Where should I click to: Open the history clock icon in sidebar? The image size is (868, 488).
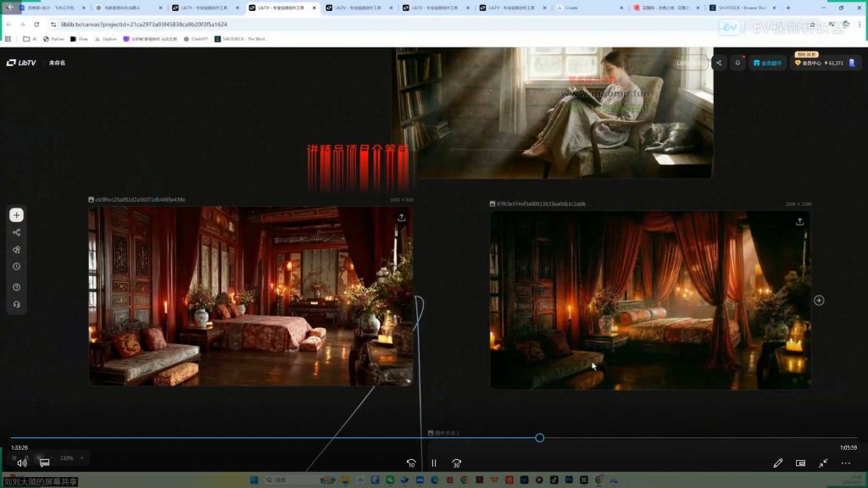[x=16, y=266]
